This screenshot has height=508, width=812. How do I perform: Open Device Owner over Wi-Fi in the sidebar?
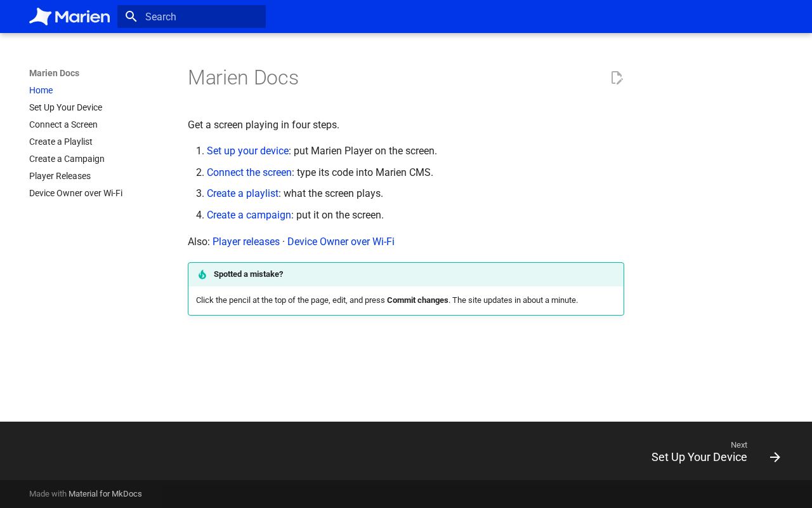pyautogui.click(x=75, y=193)
